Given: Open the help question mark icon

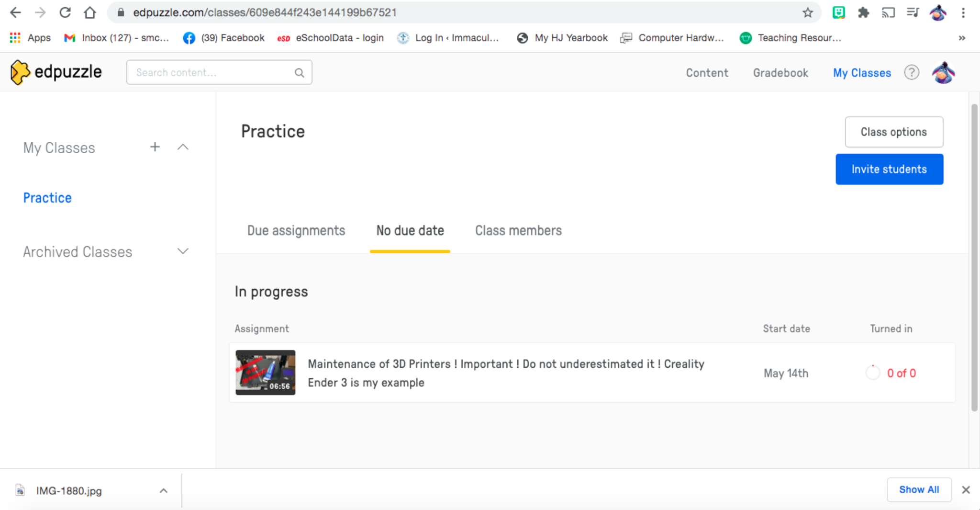Looking at the screenshot, I should (911, 73).
